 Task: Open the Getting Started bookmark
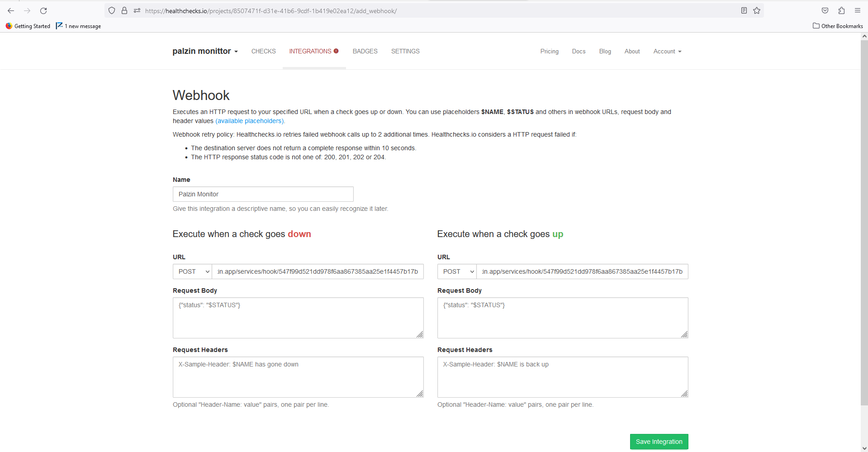coord(28,26)
